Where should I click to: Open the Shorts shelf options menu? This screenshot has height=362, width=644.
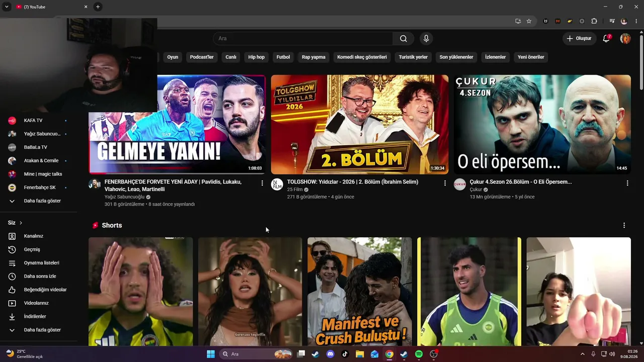(x=624, y=225)
